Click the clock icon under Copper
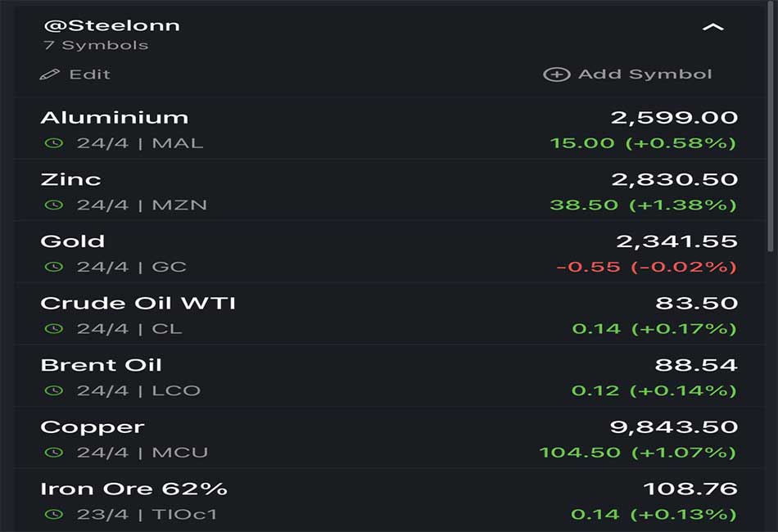Image resolution: width=778 pixels, height=532 pixels. coord(54,452)
